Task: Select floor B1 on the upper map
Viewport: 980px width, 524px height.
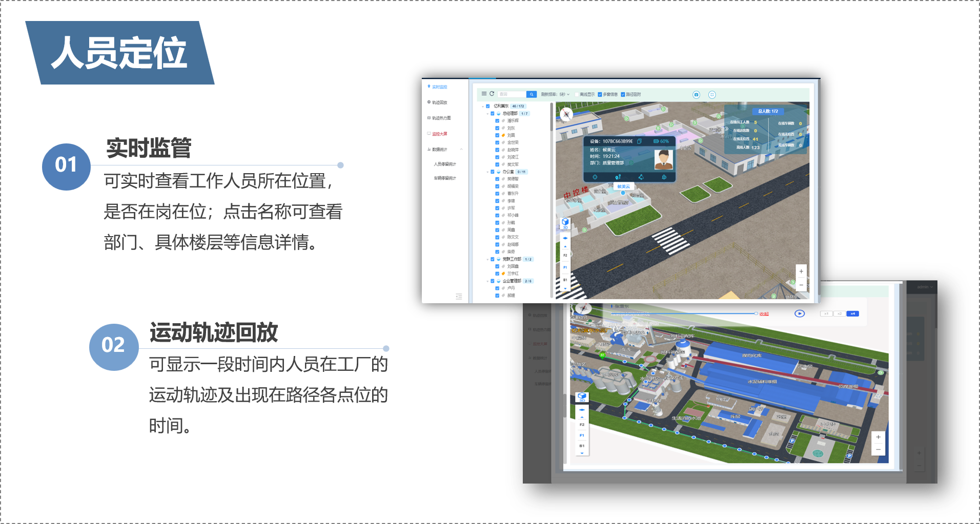Action: click(x=565, y=280)
